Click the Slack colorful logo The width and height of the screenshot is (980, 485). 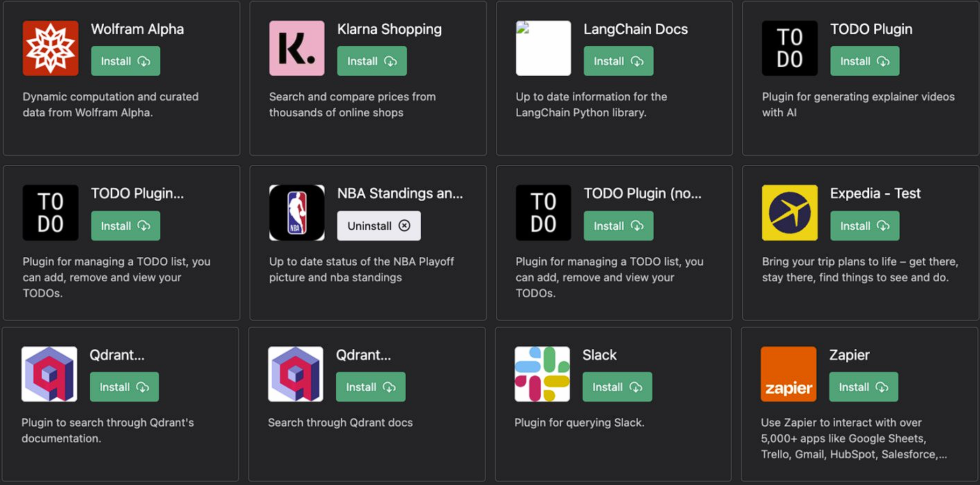pos(542,374)
